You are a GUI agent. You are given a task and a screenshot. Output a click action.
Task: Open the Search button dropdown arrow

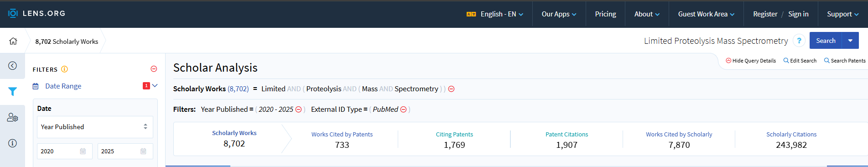point(850,41)
